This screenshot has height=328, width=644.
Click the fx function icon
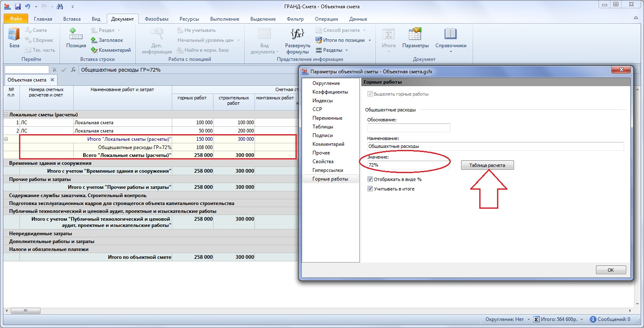(73, 70)
